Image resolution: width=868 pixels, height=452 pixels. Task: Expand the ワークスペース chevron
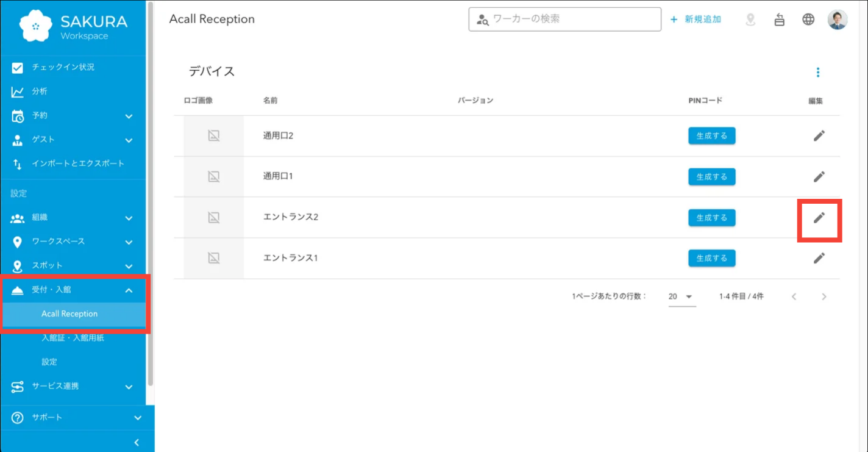129,242
